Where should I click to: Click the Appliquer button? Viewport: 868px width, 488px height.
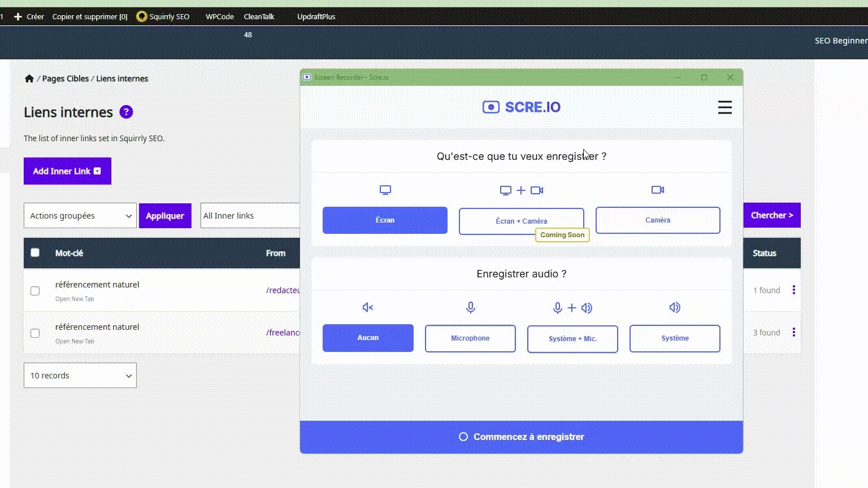pyautogui.click(x=165, y=216)
